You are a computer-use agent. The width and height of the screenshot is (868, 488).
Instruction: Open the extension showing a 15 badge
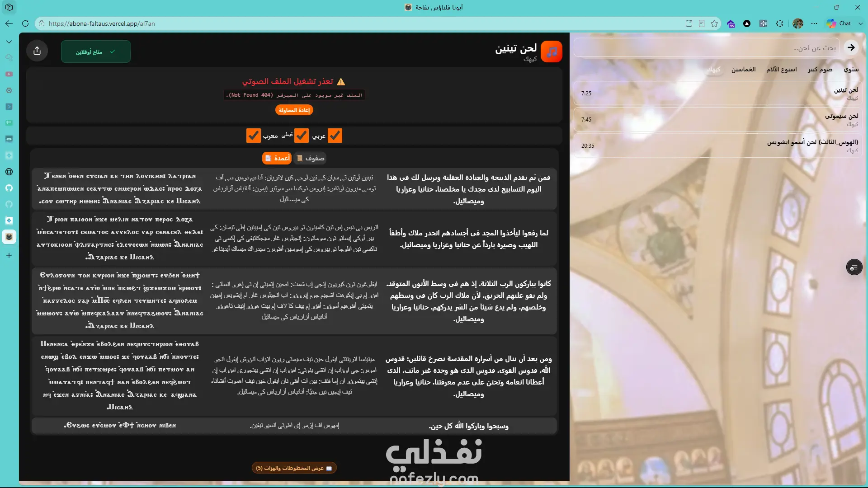tap(731, 23)
